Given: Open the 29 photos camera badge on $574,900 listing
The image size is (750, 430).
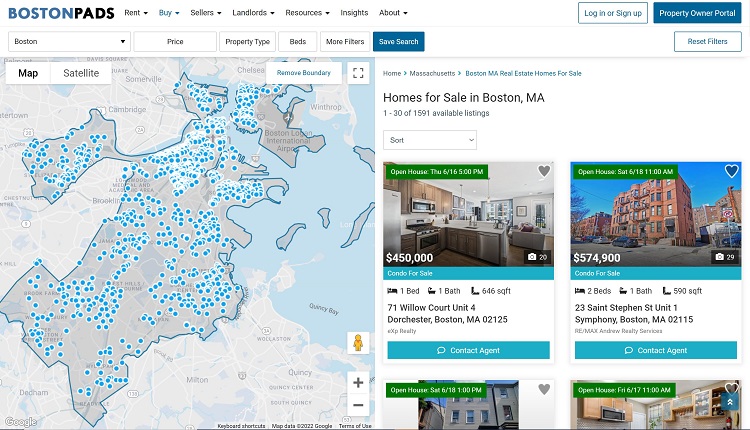Looking at the screenshot, I should pos(725,257).
